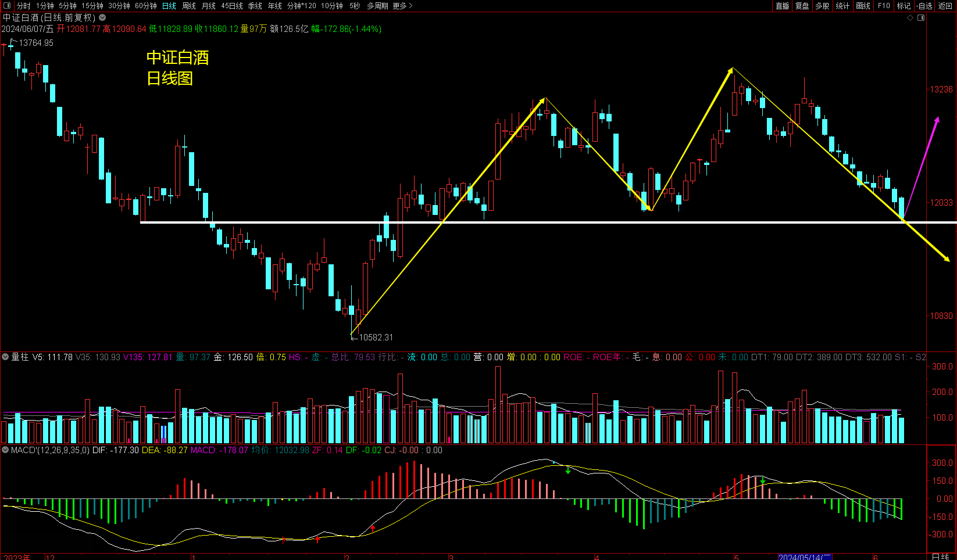Click the diamond marker icon
The width and height of the screenshot is (957, 560).
(x=910, y=18)
